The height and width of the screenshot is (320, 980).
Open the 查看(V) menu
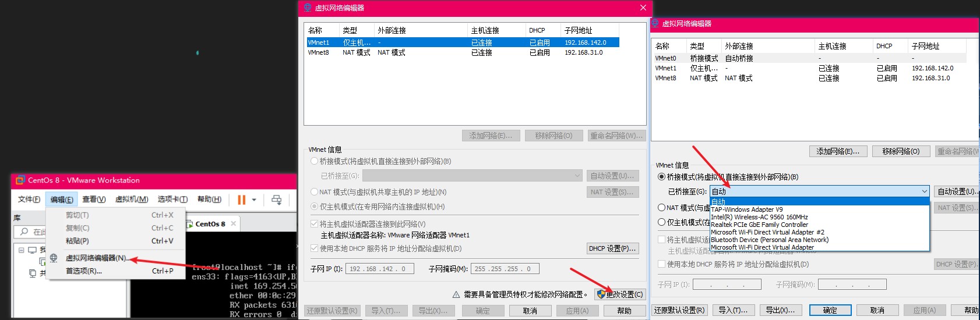94,200
